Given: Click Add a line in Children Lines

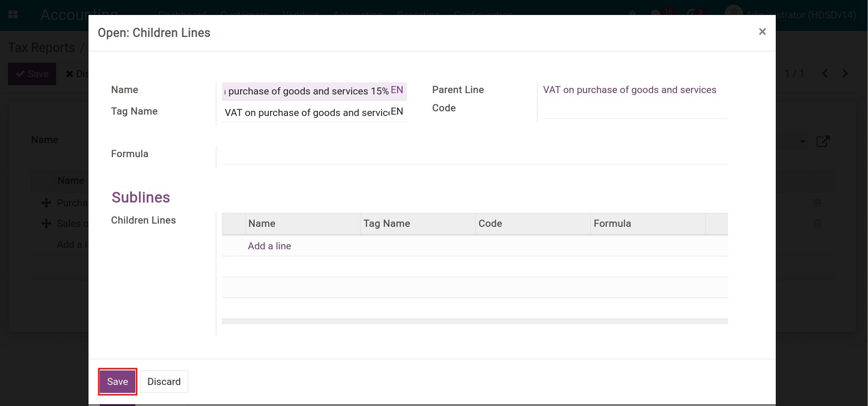Looking at the screenshot, I should click(x=269, y=246).
